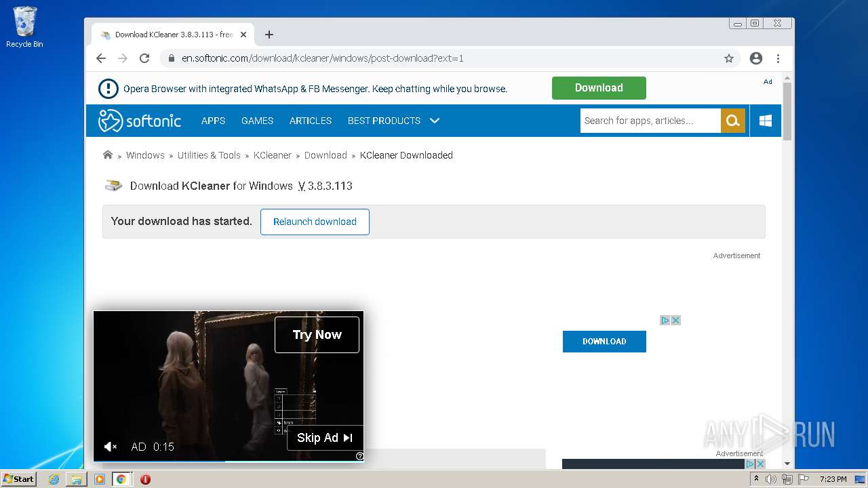Click the Windows breadcrumb link
Image resolution: width=868 pixels, height=488 pixels.
[x=145, y=155]
